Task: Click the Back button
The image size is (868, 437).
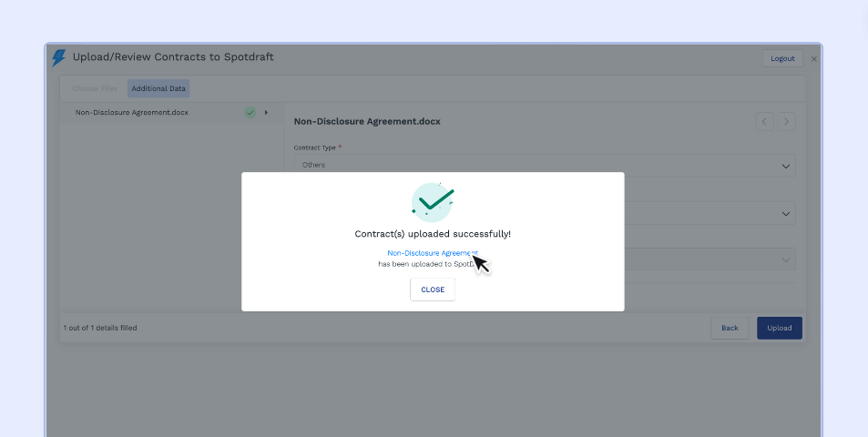Action: click(730, 328)
